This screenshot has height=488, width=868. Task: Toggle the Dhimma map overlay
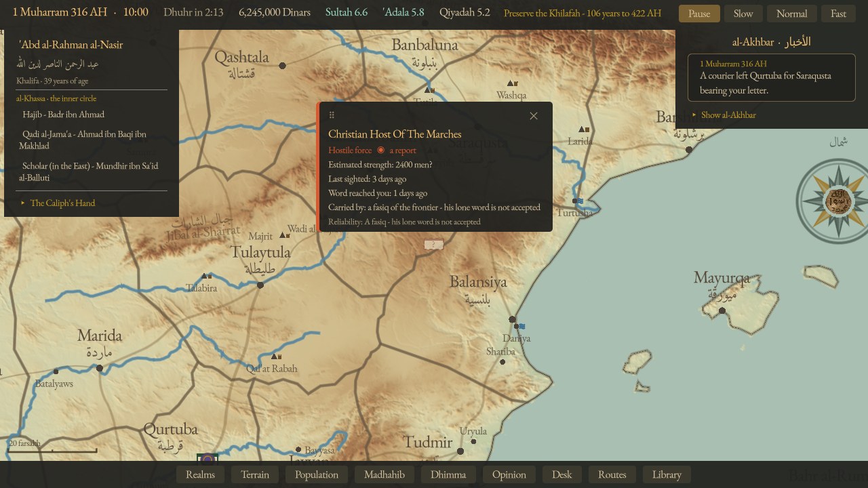(448, 474)
